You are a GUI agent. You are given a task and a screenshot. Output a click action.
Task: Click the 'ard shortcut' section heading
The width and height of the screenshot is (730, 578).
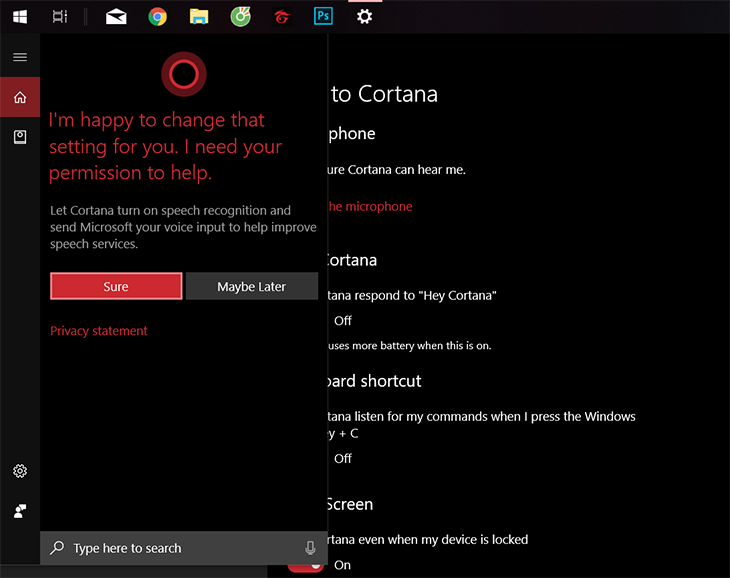click(374, 381)
